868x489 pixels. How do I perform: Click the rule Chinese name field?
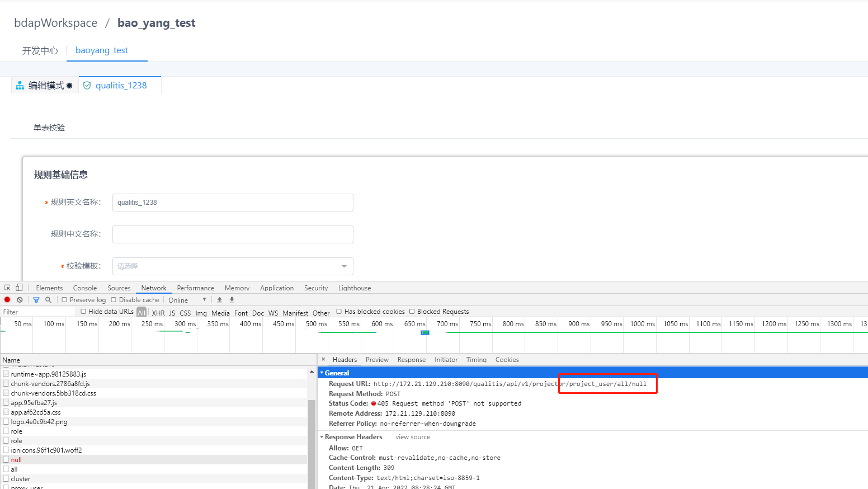coord(233,234)
